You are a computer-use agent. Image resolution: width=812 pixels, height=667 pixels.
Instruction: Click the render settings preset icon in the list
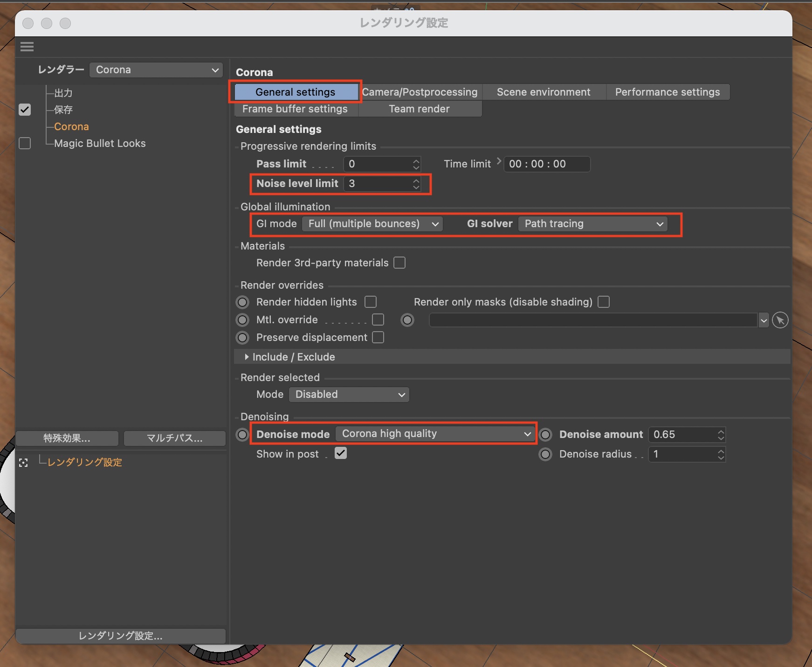coord(23,463)
